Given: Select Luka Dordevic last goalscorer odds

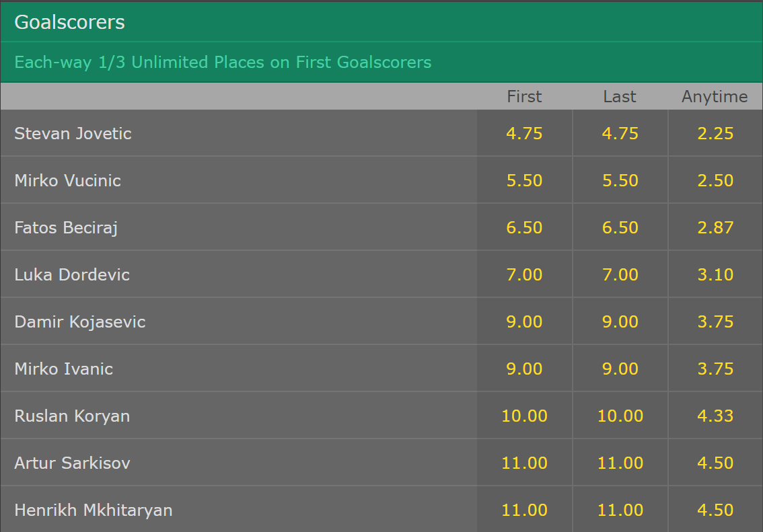Looking at the screenshot, I should click(620, 274).
